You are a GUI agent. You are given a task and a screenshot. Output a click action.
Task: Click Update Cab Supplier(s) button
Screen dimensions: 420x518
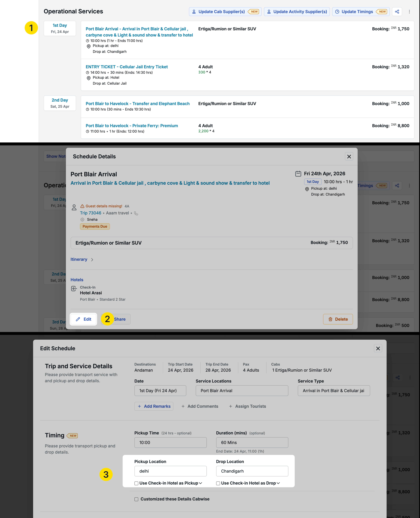tap(225, 12)
